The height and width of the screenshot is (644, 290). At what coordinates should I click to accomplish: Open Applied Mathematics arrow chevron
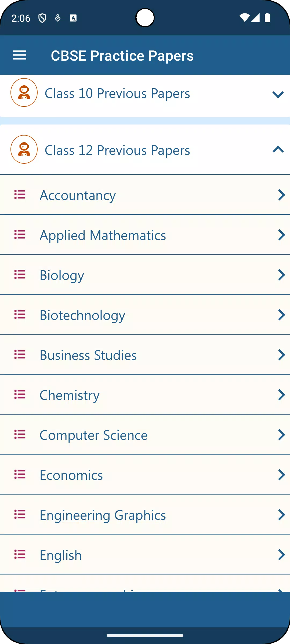point(281,235)
